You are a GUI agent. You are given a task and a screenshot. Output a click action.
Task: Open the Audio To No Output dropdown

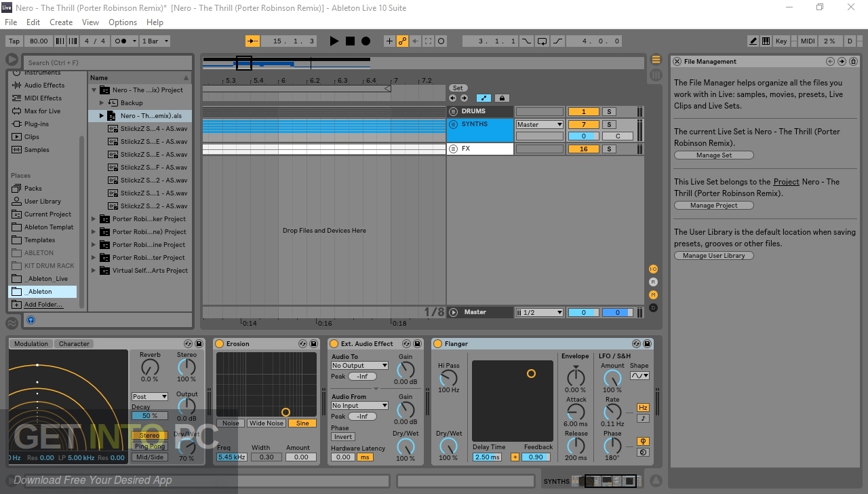[359, 365]
